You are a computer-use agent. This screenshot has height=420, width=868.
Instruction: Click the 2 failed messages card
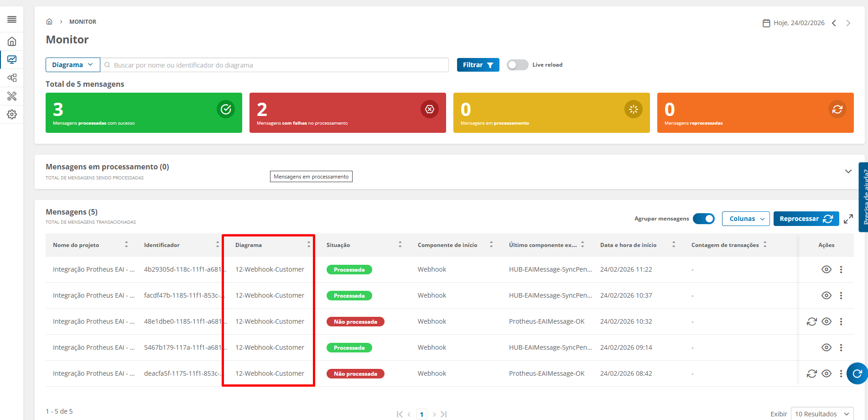click(348, 113)
